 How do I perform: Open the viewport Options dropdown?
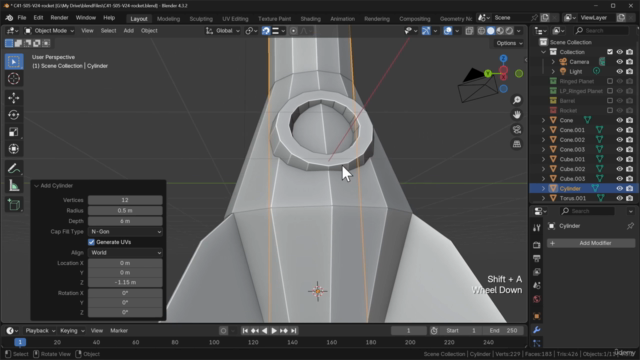click(509, 43)
